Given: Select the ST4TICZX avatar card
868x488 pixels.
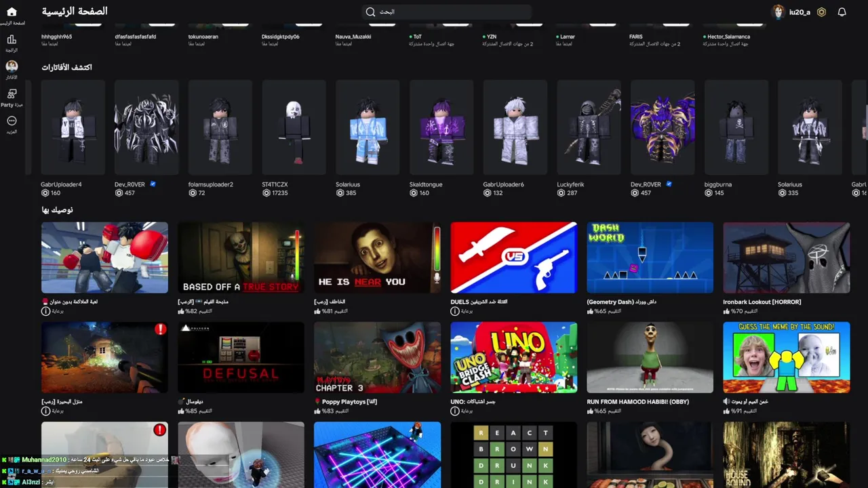Looking at the screenshot, I should [x=294, y=128].
